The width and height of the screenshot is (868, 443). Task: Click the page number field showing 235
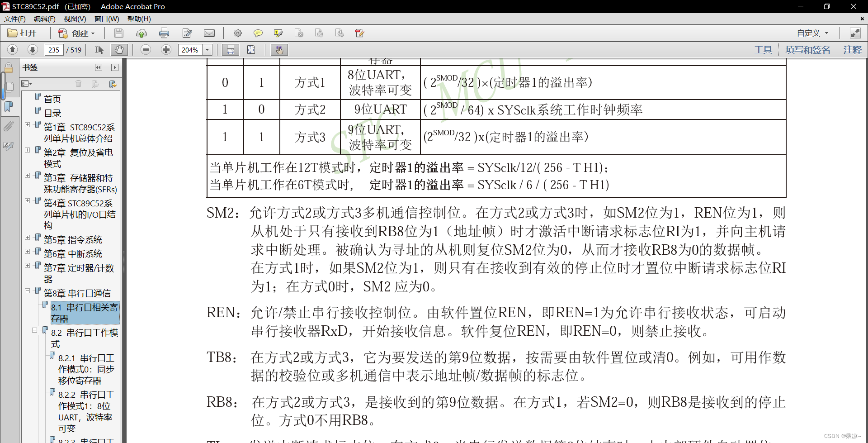[54, 50]
